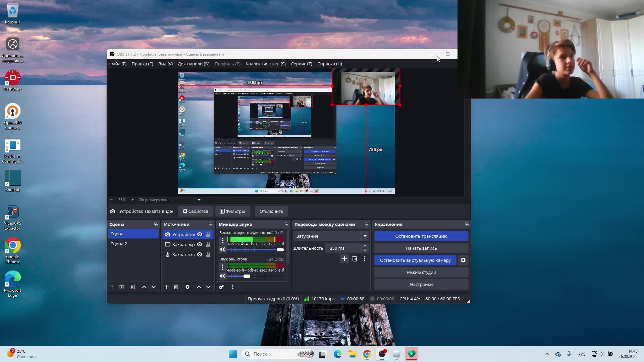
Task: Move selected source up with arrow icon
Action: click(x=199, y=287)
